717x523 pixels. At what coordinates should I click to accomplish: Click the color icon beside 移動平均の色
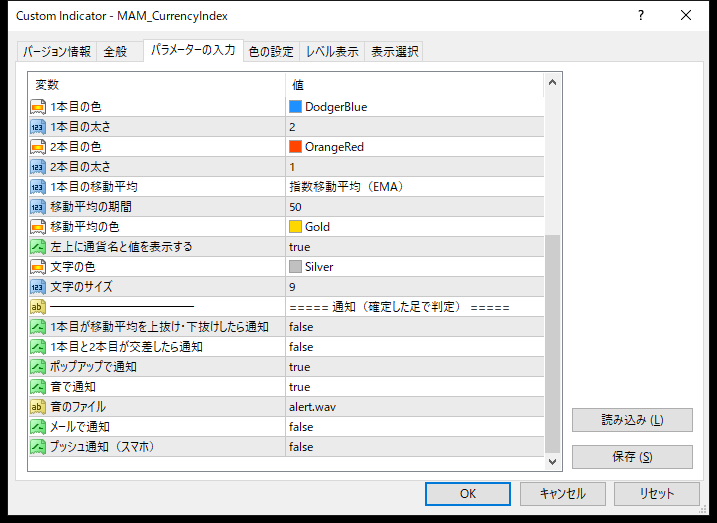[x=38, y=227]
